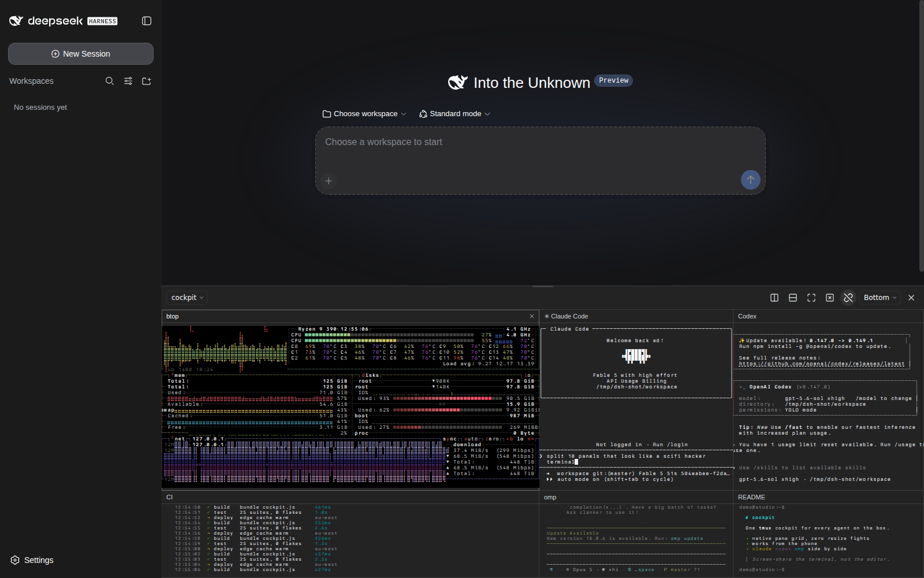Toggle the unlink panes button
924x578 pixels.
[x=848, y=298]
